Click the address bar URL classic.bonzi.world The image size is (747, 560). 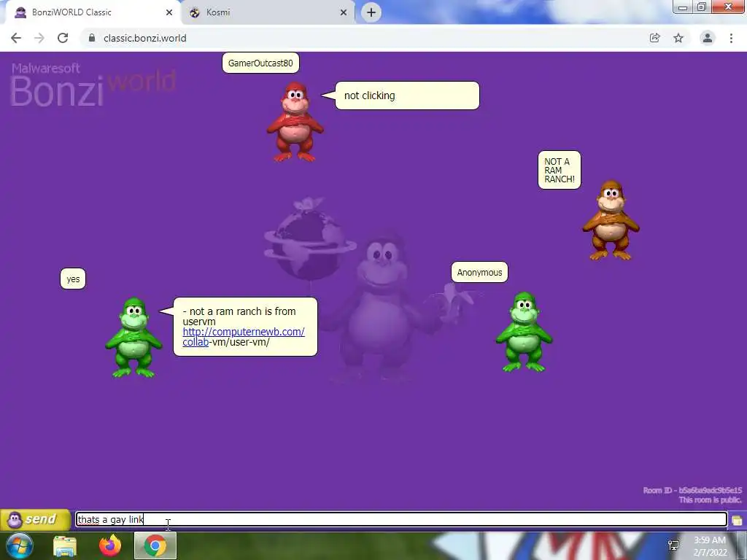pos(145,38)
